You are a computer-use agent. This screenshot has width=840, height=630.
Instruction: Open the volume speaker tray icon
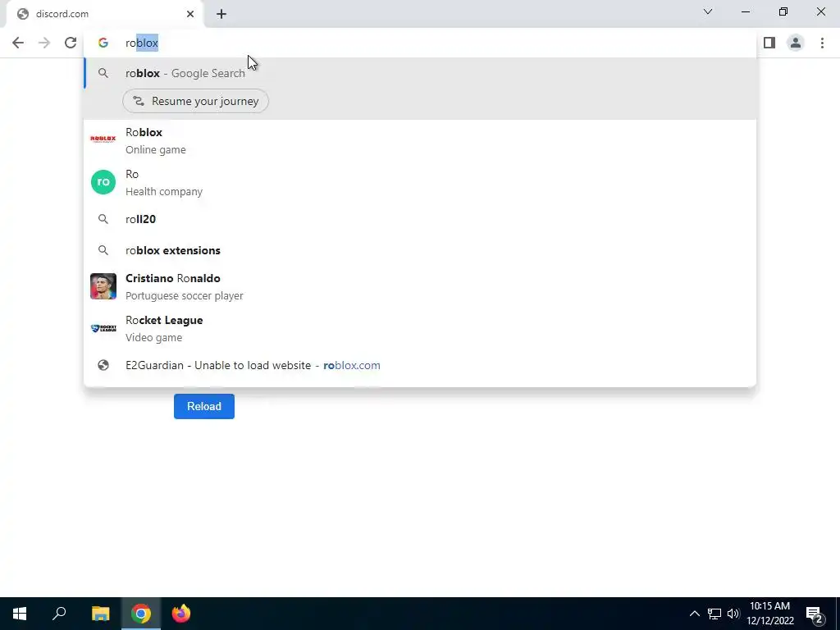733,614
